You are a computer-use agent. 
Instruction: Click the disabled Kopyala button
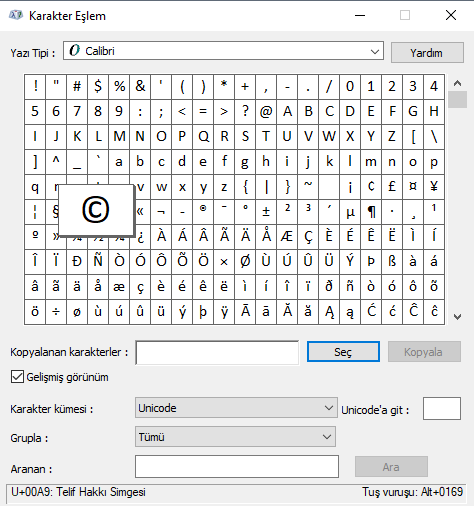424,352
